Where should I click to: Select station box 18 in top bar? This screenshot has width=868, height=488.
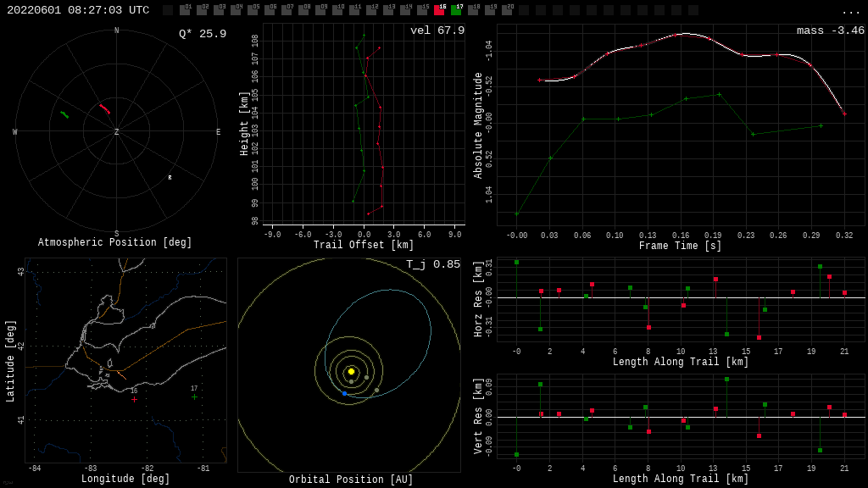473,10
